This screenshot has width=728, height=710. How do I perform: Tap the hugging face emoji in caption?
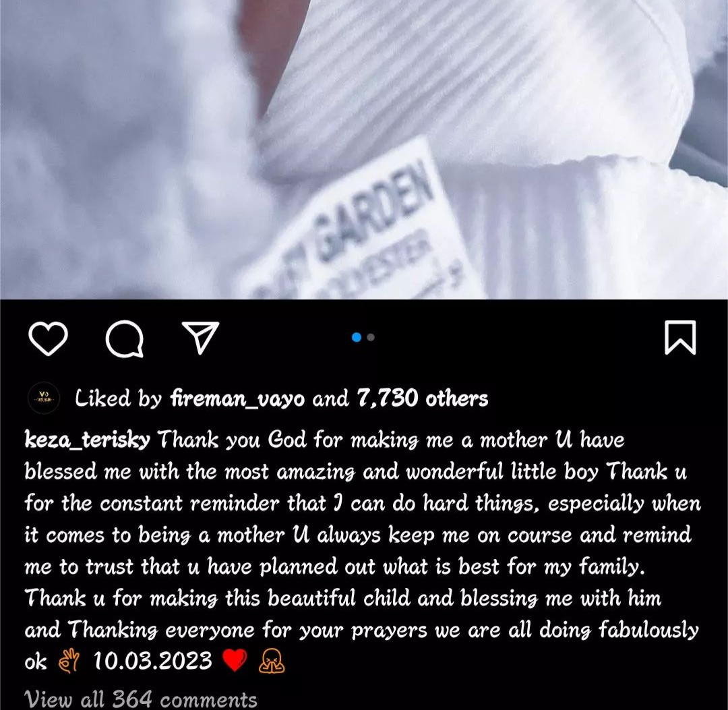tap(272, 661)
